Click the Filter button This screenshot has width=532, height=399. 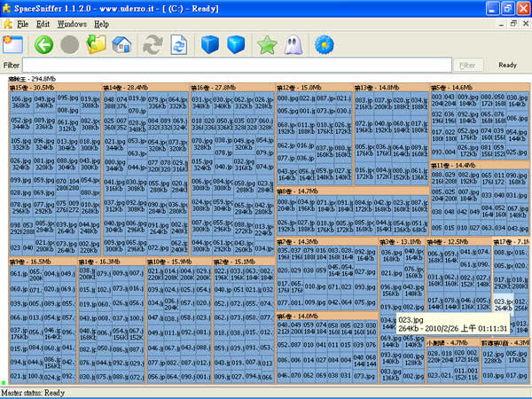click(468, 65)
